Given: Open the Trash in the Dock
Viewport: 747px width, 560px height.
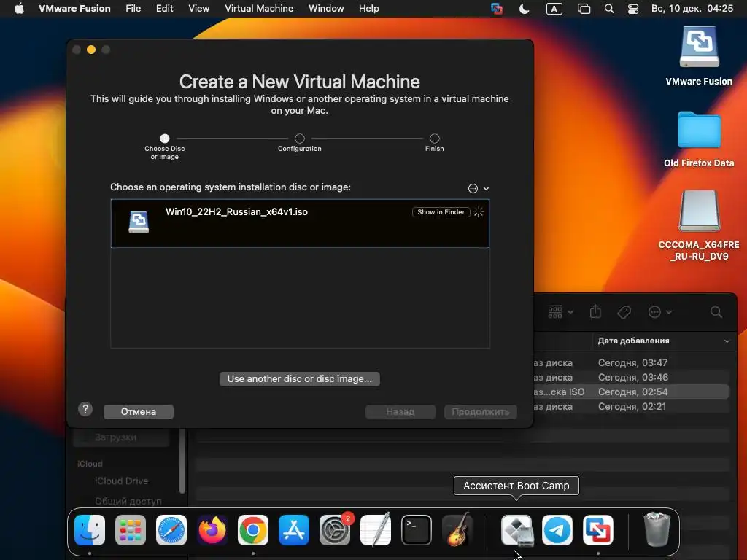Looking at the screenshot, I should coord(657,529).
